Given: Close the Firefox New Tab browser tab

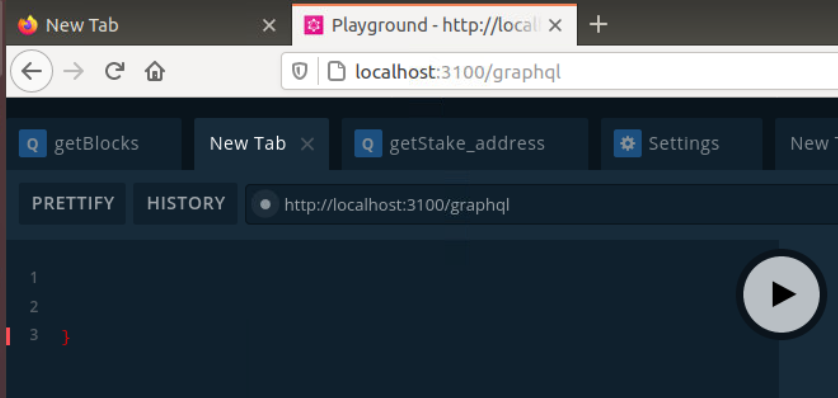Looking at the screenshot, I should click(269, 25).
